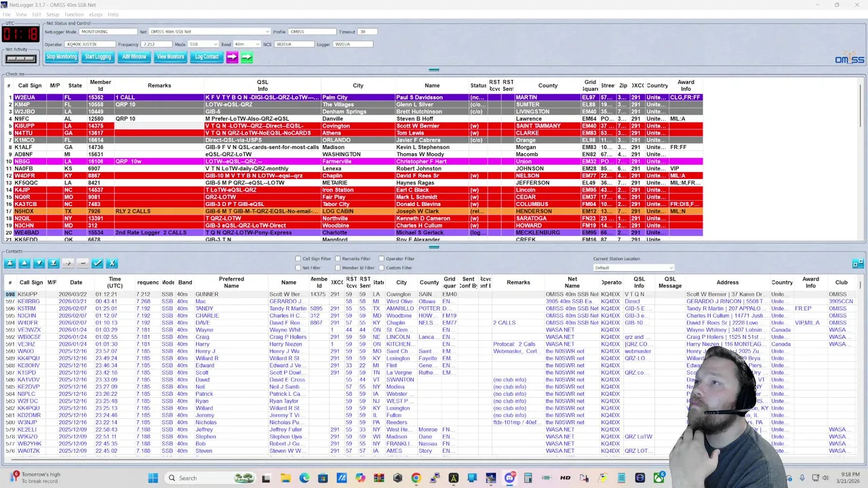Add new contact with plus icon

click(x=68, y=263)
